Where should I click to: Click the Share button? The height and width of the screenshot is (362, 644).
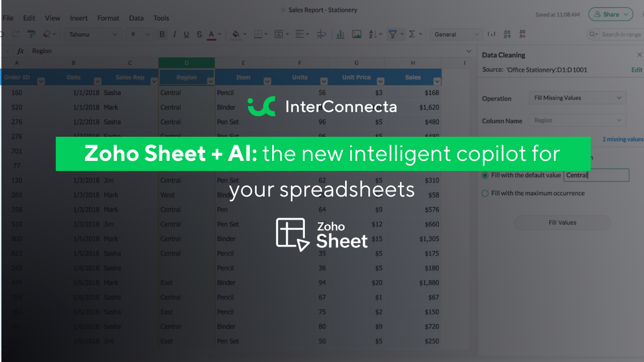tap(611, 14)
